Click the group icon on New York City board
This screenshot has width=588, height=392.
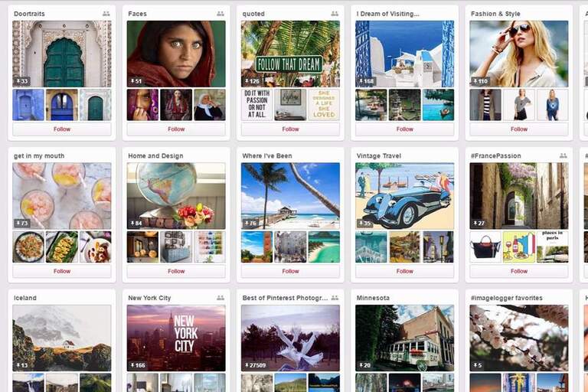pyautogui.click(x=220, y=298)
